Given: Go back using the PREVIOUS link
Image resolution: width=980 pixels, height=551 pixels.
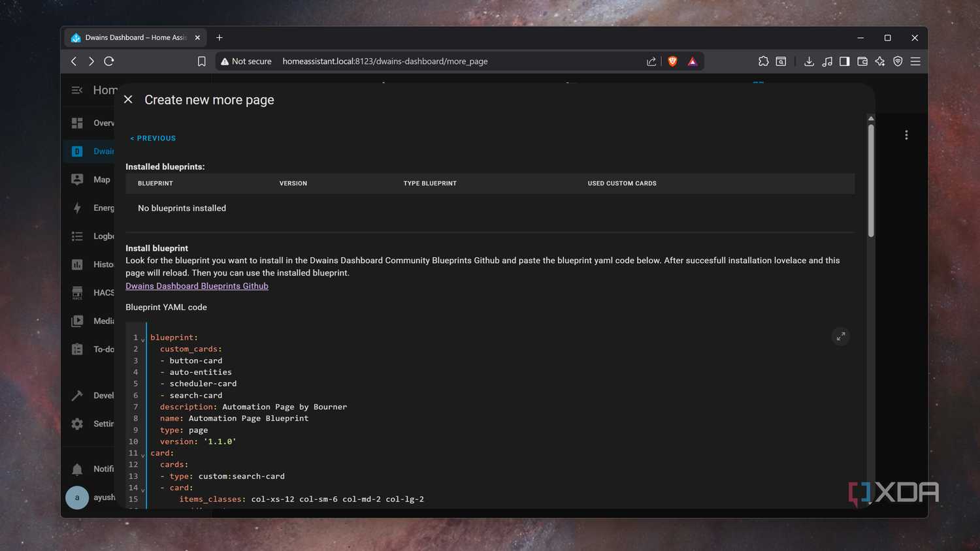Looking at the screenshot, I should 153,138.
